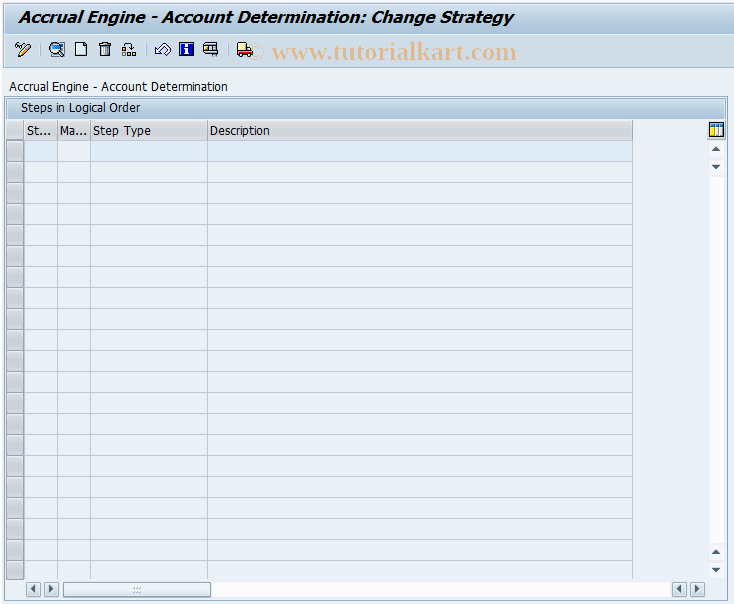Click select-all corner box of table header
Viewport: 734px width, 604px height.
15,131
